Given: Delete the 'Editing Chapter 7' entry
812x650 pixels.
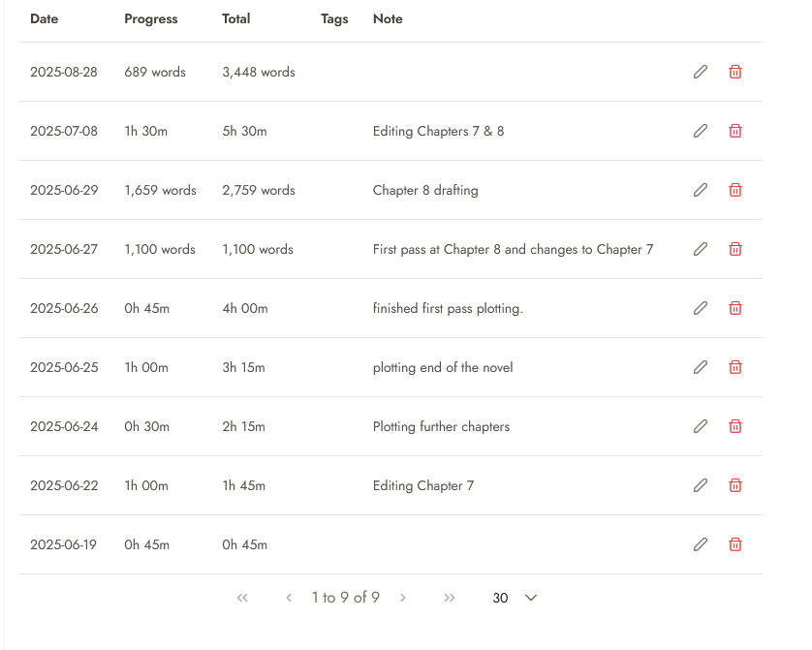Looking at the screenshot, I should pyautogui.click(x=735, y=485).
